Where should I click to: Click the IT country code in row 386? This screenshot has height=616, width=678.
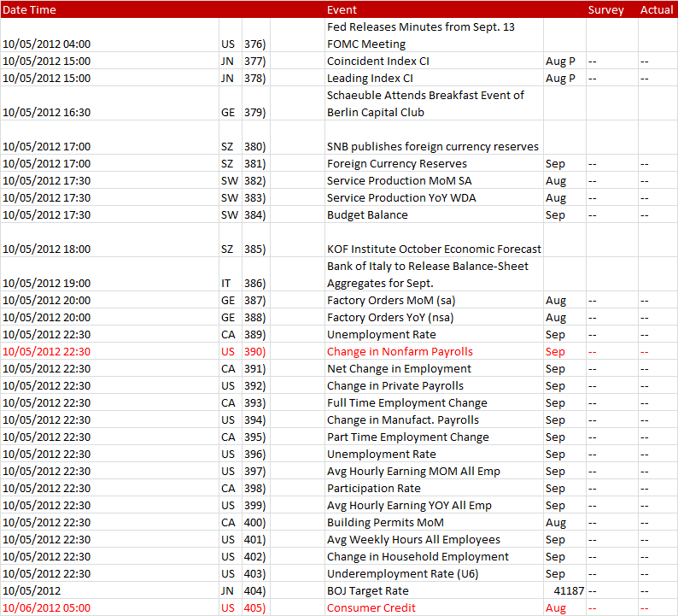(x=226, y=284)
